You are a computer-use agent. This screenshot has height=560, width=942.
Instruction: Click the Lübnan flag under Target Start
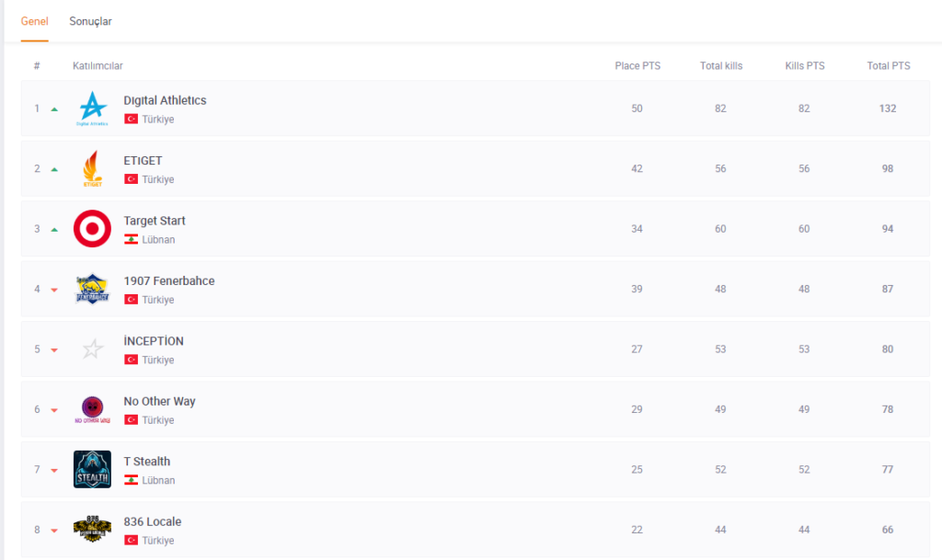tap(132, 240)
